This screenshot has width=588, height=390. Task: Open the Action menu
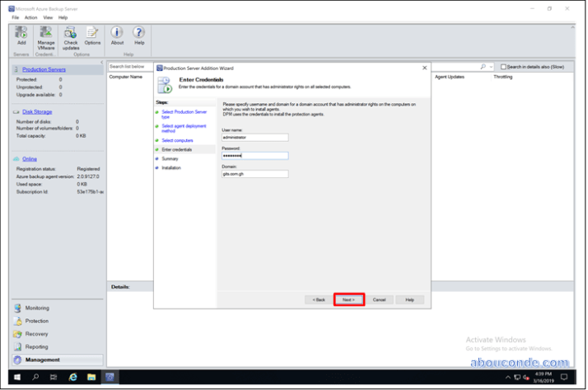(x=30, y=17)
